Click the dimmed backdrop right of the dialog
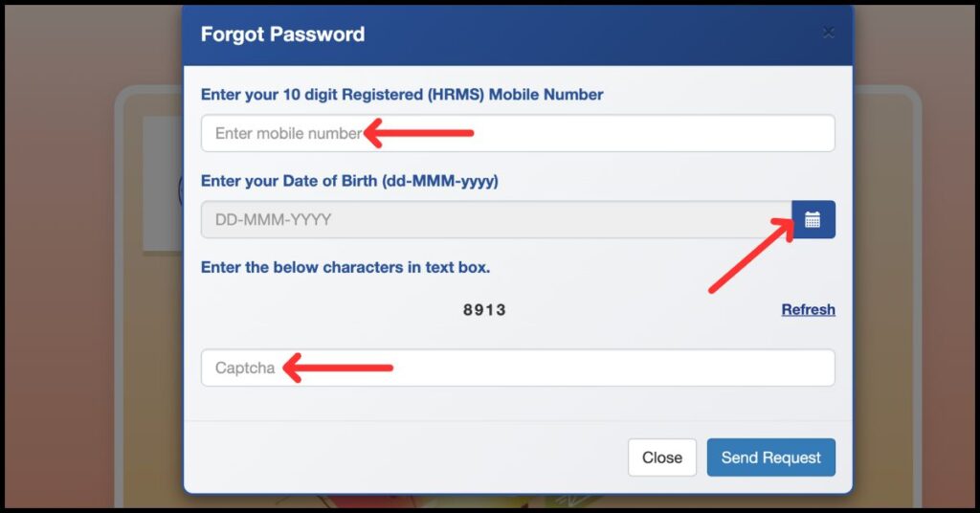980x513 pixels. (x=919, y=287)
